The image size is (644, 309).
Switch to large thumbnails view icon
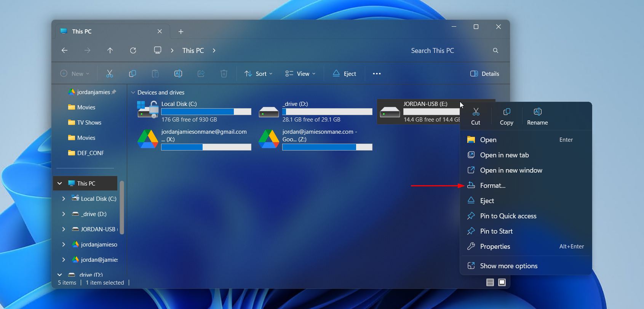[502, 282]
